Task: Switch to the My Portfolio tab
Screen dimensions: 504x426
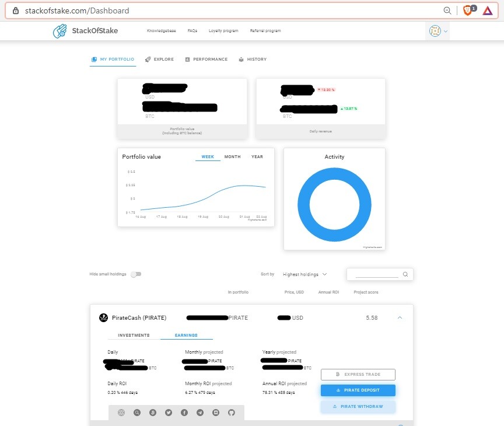Action: point(113,60)
